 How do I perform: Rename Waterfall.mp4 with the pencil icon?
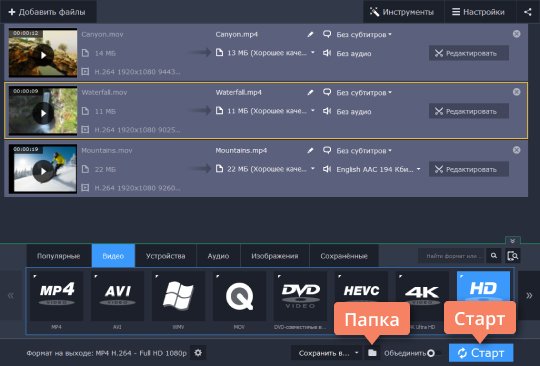click(310, 92)
